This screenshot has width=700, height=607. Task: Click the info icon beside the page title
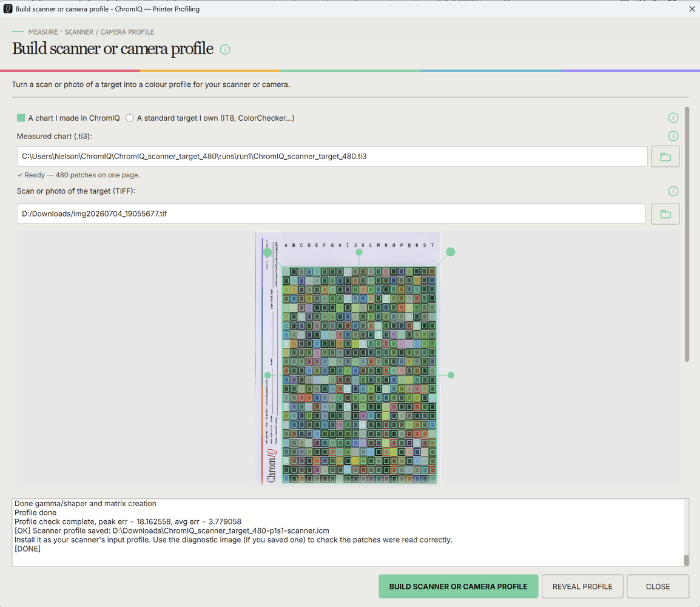[x=225, y=50]
